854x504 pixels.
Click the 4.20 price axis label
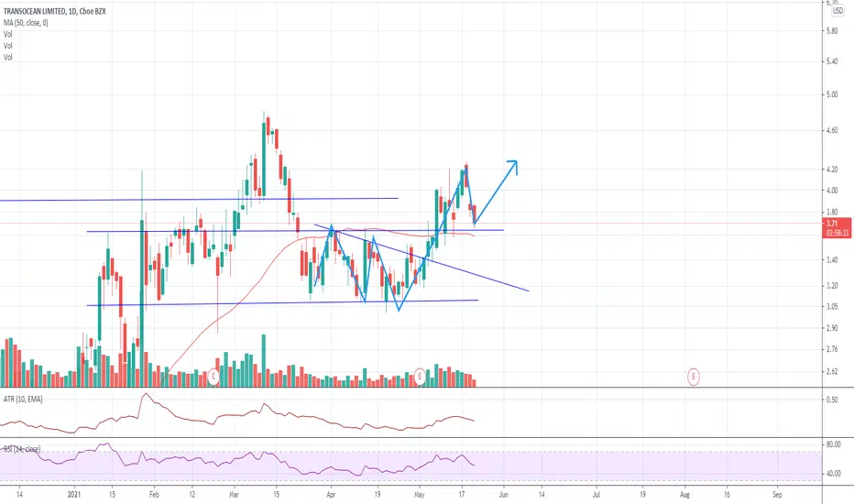832,170
